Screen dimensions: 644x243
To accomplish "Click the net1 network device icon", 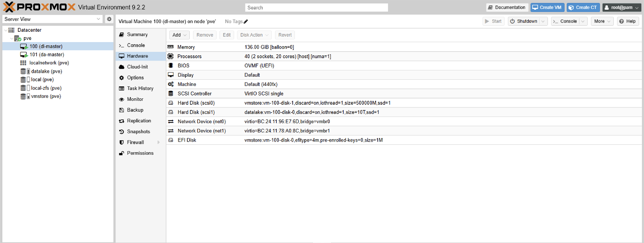I will tap(171, 131).
